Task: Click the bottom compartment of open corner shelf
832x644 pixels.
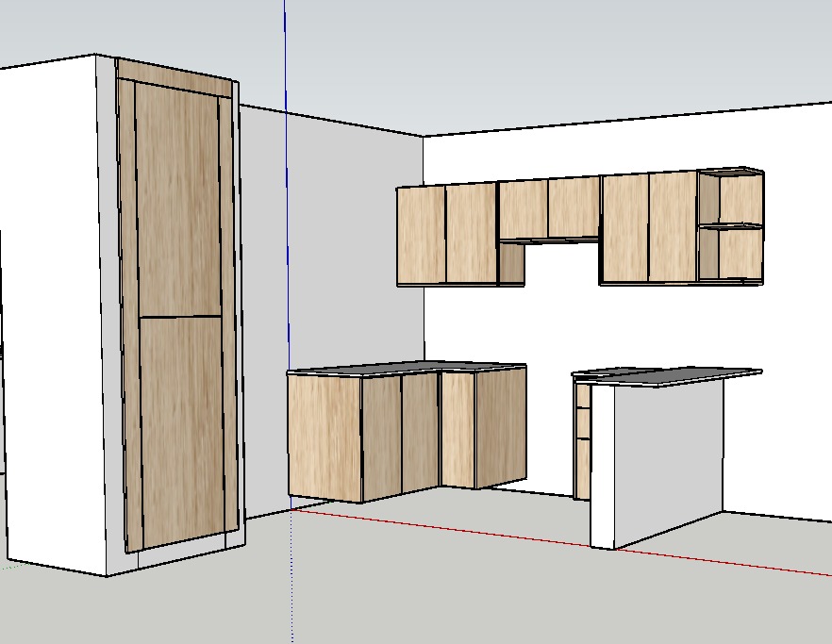Action: click(740, 254)
